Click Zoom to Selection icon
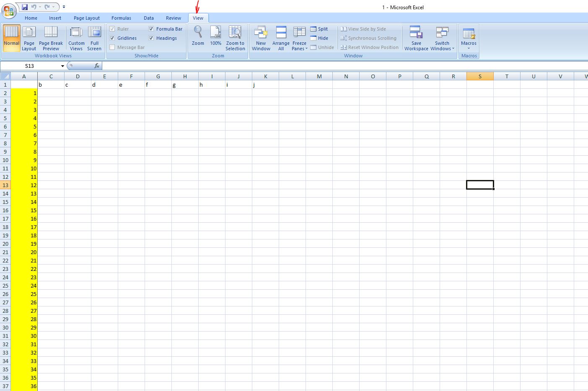This screenshot has height=391, width=588. tap(235, 33)
